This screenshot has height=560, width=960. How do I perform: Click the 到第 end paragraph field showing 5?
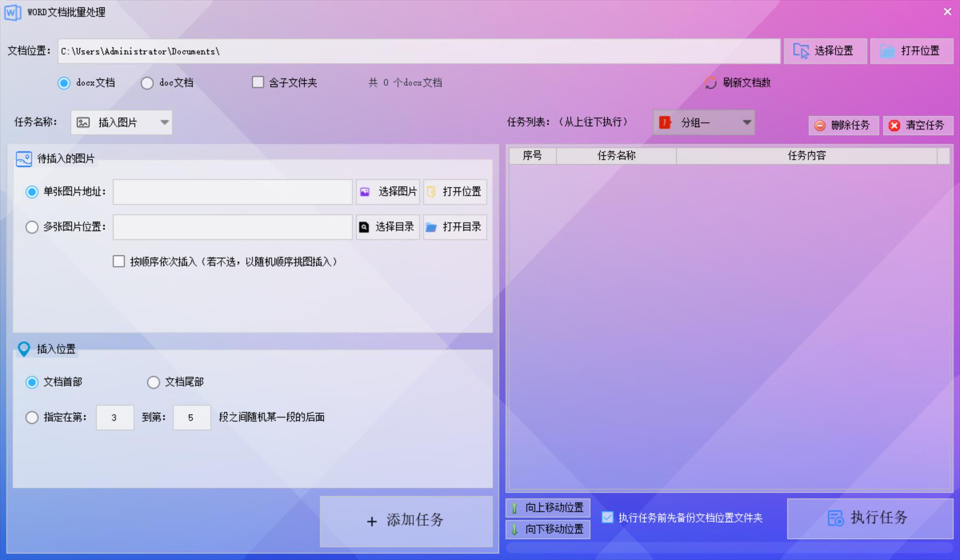(192, 418)
